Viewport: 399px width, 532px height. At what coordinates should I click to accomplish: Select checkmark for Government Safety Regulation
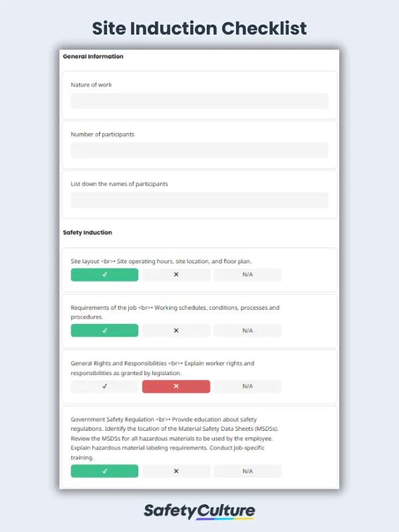(x=104, y=471)
